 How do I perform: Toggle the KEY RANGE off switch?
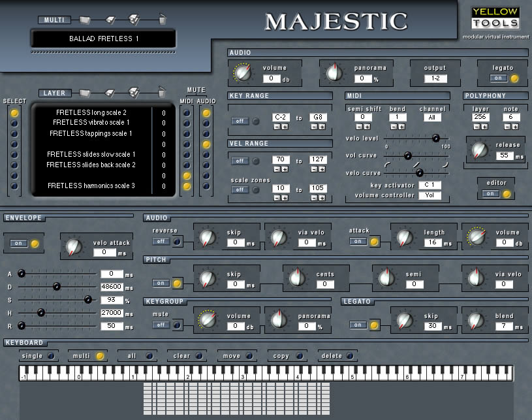click(240, 121)
